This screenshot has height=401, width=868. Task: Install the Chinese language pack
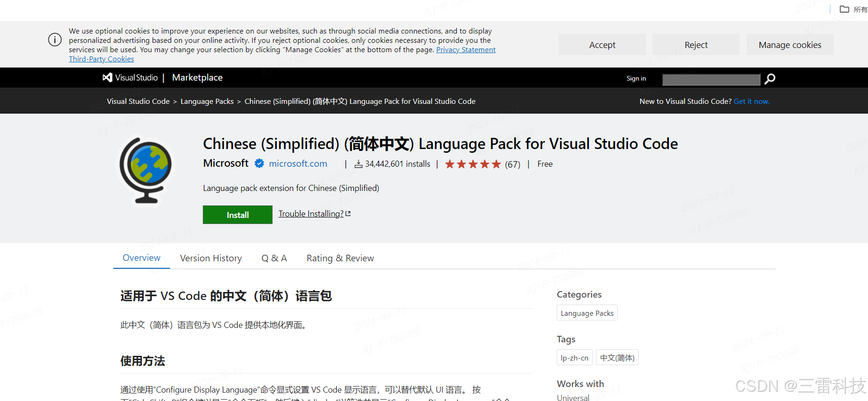(238, 215)
